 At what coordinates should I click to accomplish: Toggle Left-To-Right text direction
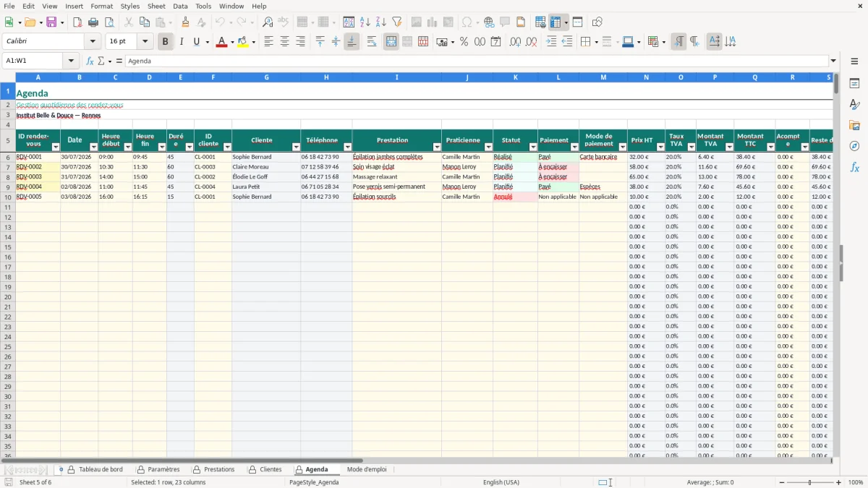[678, 42]
